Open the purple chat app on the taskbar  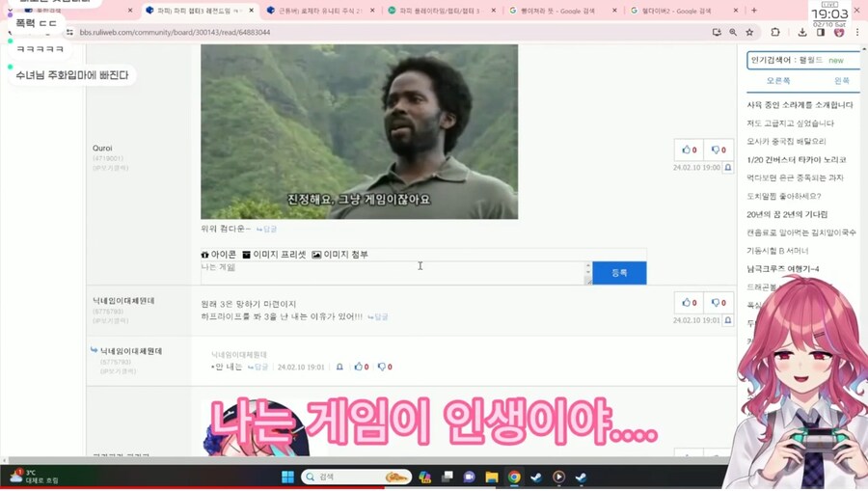pos(470,477)
